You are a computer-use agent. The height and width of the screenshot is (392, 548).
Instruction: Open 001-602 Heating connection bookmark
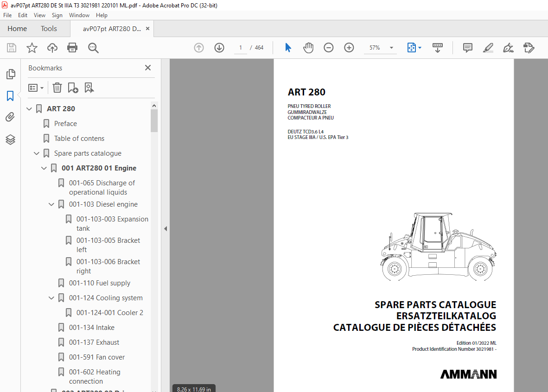point(95,377)
